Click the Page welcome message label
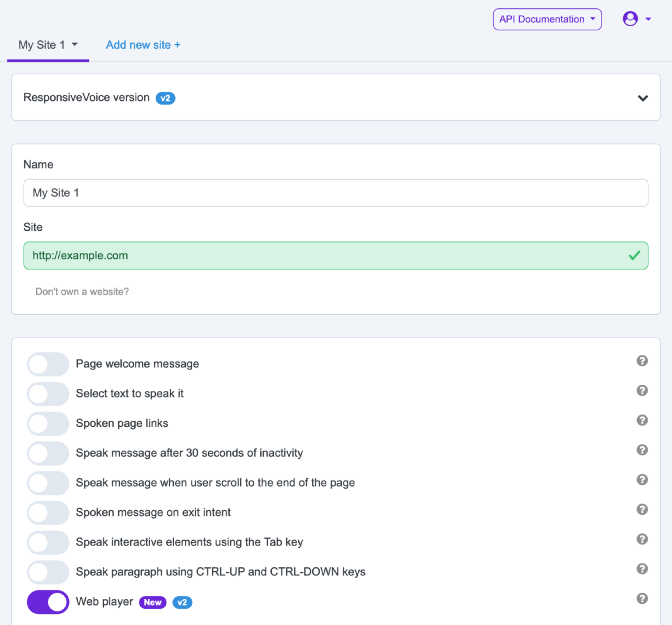The width and height of the screenshot is (672, 625). coord(137,364)
